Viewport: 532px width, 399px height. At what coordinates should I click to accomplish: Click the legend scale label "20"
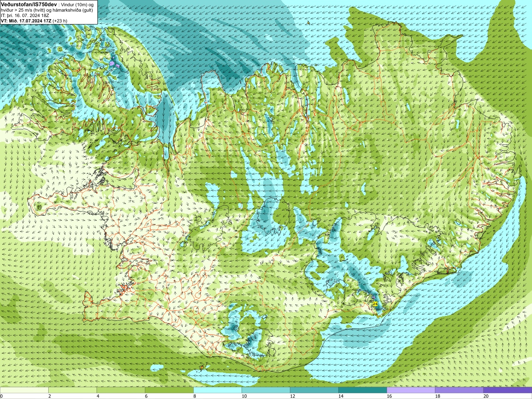pos(486,396)
